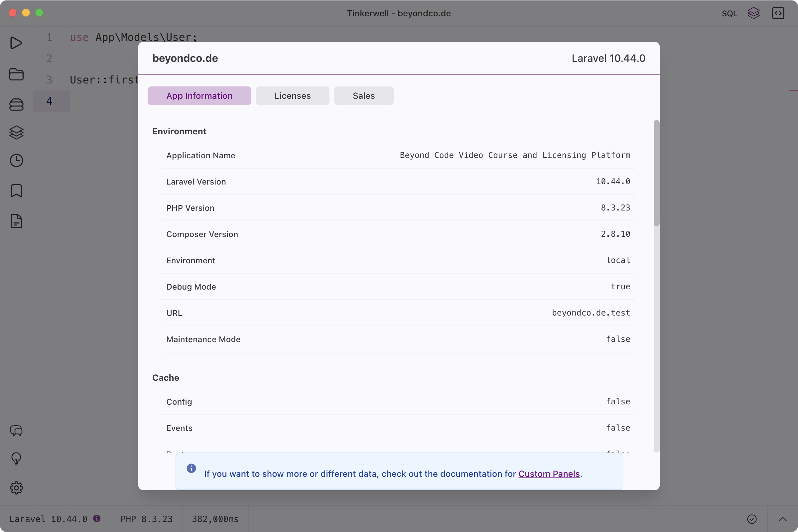Click the checkmark circle status icon
The height and width of the screenshot is (532, 798).
pyautogui.click(x=752, y=519)
